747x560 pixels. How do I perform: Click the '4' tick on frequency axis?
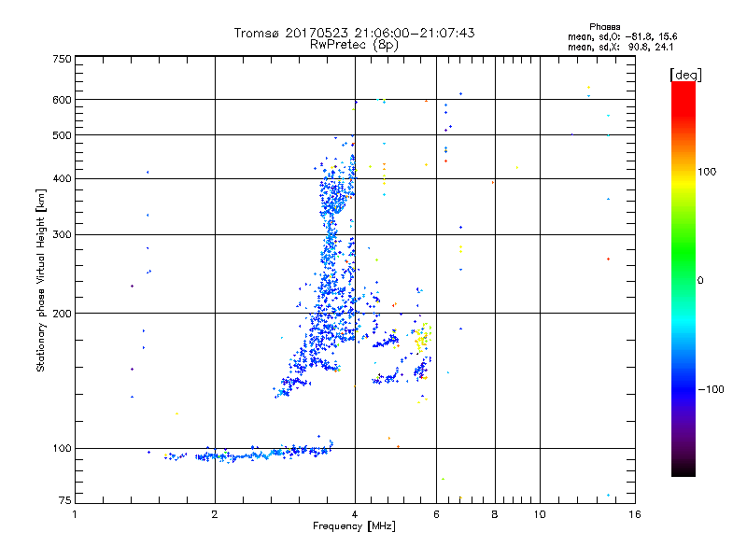coord(355,514)
